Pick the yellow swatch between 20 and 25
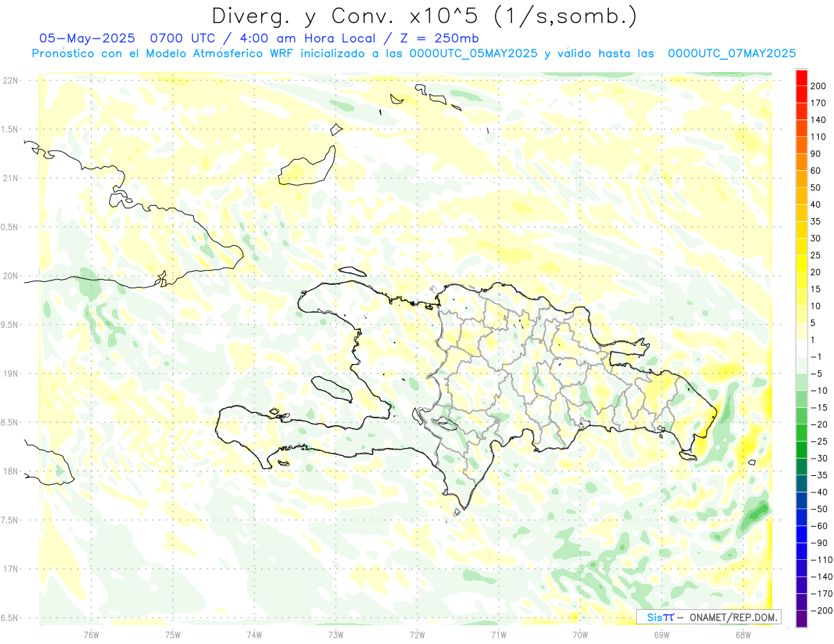The image size is (834, 644). [801, 263]
